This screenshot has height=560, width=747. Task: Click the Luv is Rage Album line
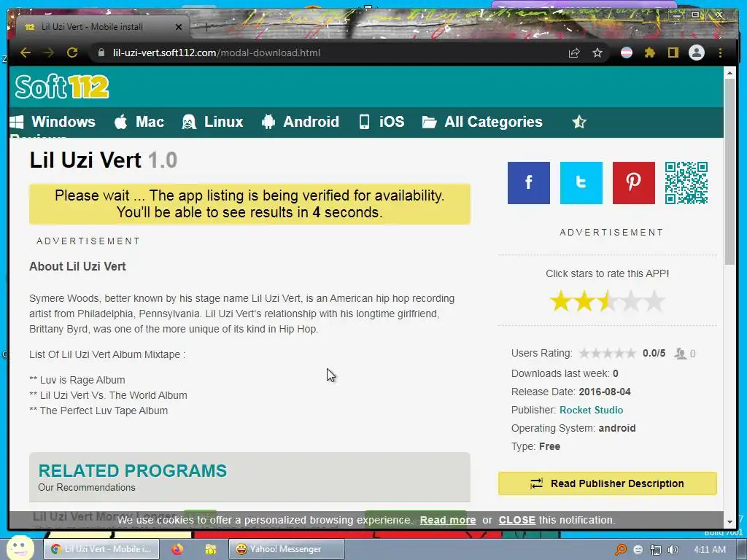pos(77,380)
